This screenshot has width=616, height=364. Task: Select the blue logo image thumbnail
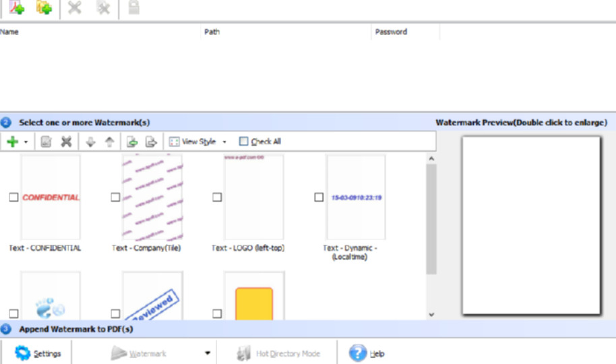tap(51, 296)
